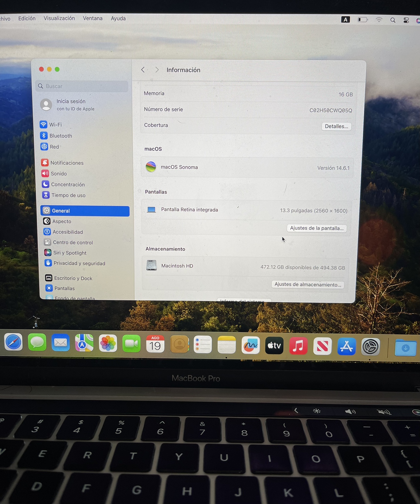
Task: Select Concentración in sidebar
Action: [x=63, y=184]
